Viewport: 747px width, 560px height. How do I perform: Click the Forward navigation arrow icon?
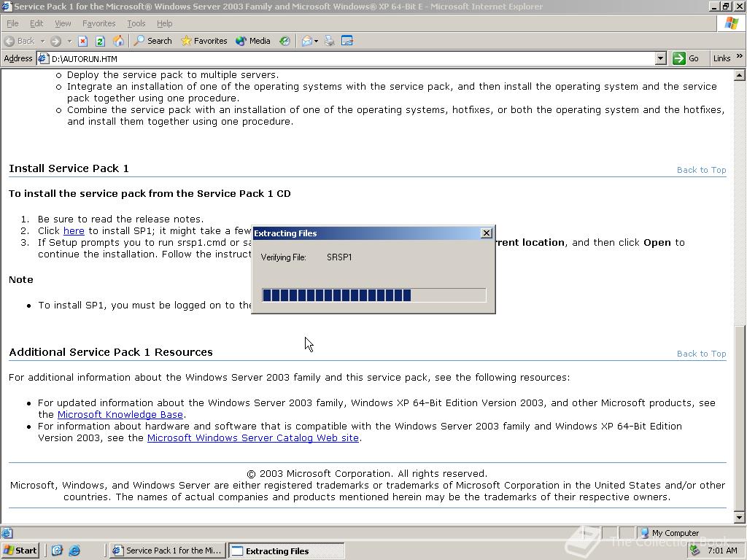55,41
